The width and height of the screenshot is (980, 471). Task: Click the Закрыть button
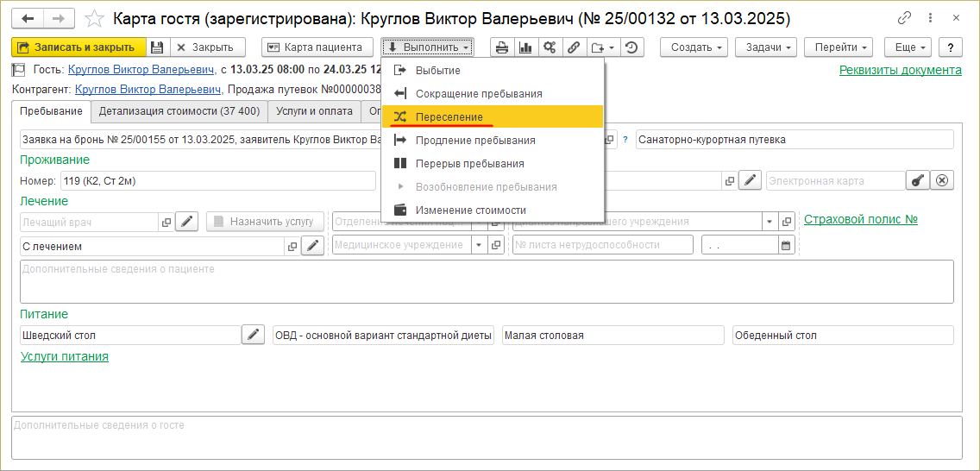[x=208, y=47]
